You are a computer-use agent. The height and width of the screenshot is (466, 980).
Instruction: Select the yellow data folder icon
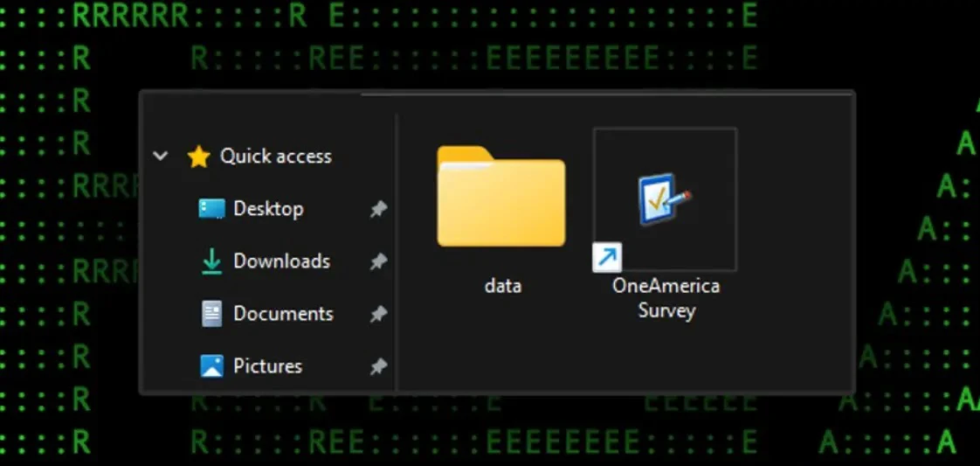(x=500, y=198)
